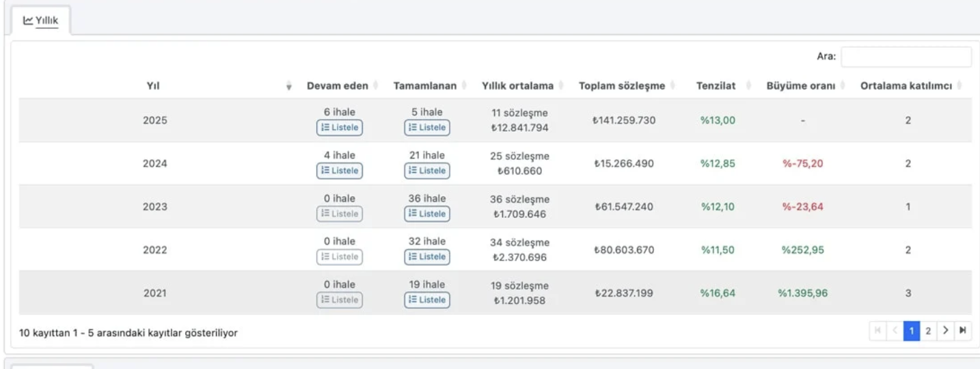
Task: List 2022 completed 32 ihale
Action: pyautogui.click(x=427, y=257)
